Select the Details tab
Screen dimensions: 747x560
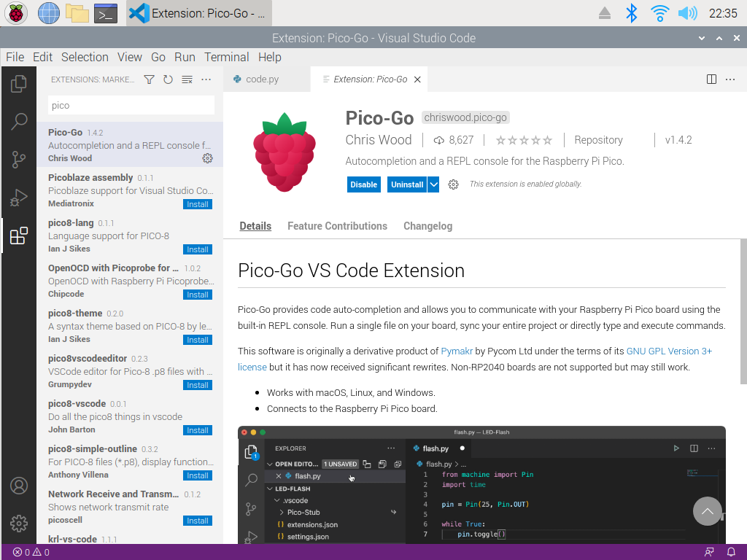(255, 226)
